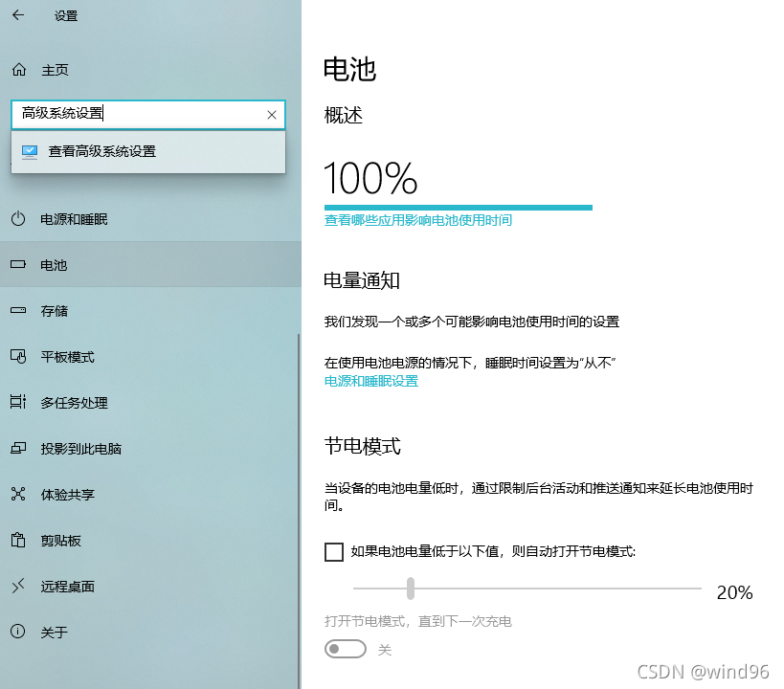The height and width of the screenshot is (689, 784).
Task: Click the home icon beside 主页
Action: [x=19, y=70]
